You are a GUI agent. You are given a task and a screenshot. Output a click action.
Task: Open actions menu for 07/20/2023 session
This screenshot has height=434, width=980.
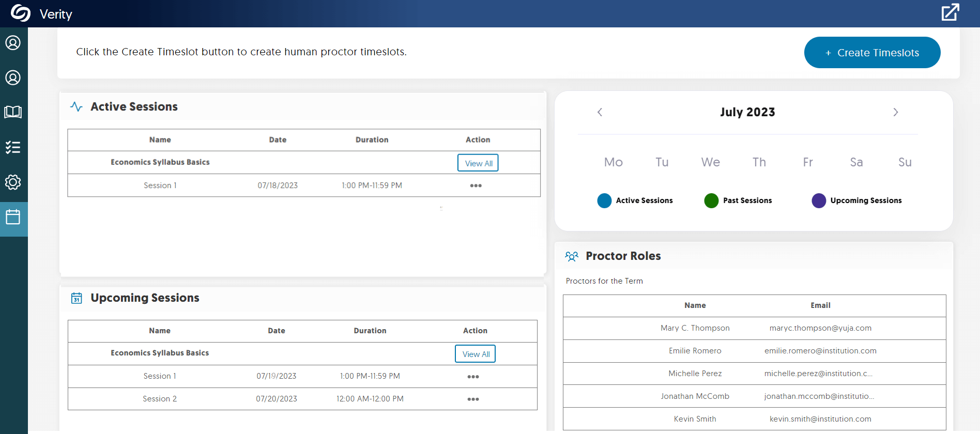click(473, 399)
